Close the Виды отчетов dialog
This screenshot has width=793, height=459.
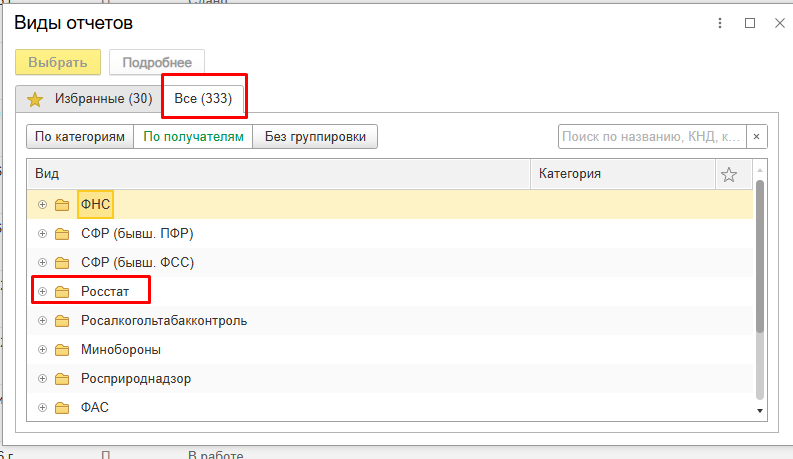[x=780, y=23]
